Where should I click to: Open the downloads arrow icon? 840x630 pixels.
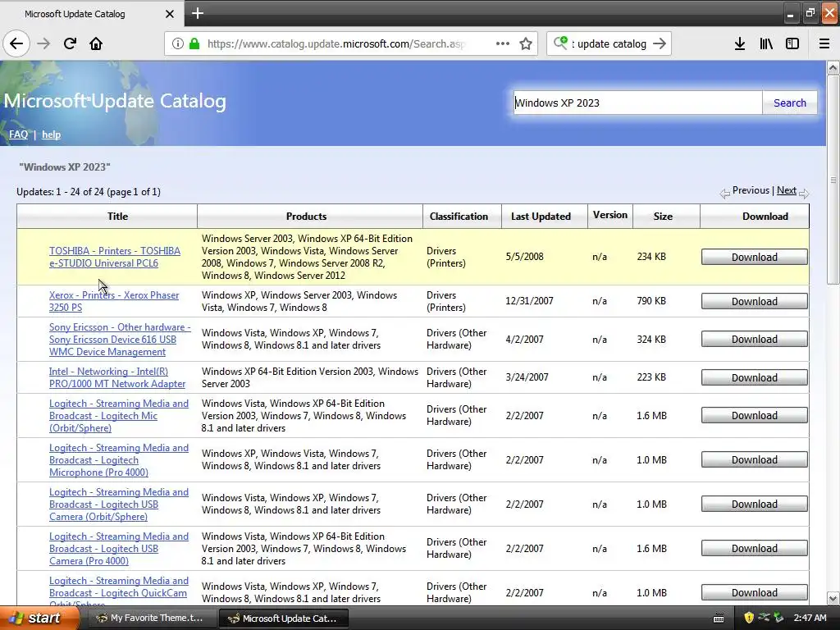[740, 43]
